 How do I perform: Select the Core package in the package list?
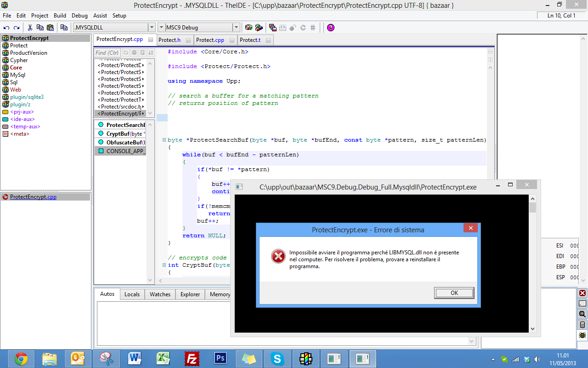click(x=16, y=68)
